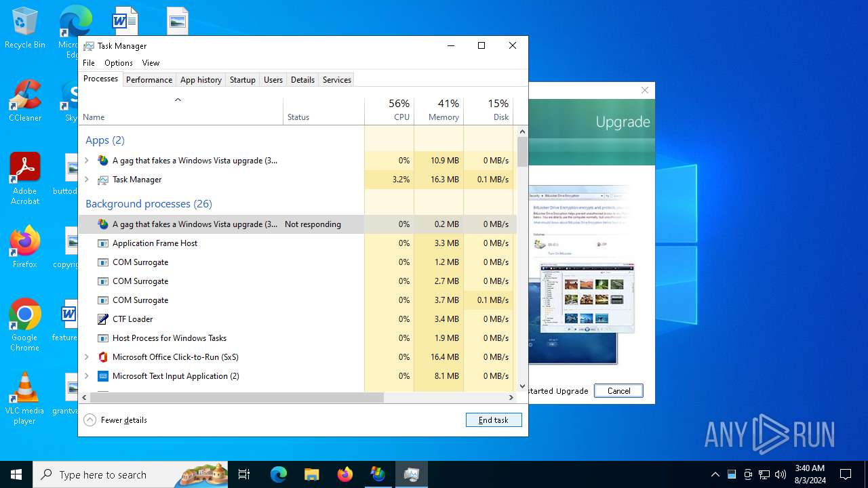This screenshot has height=488, width=868.
Task: Open Task View from taskbar
Action: point(244,474)
